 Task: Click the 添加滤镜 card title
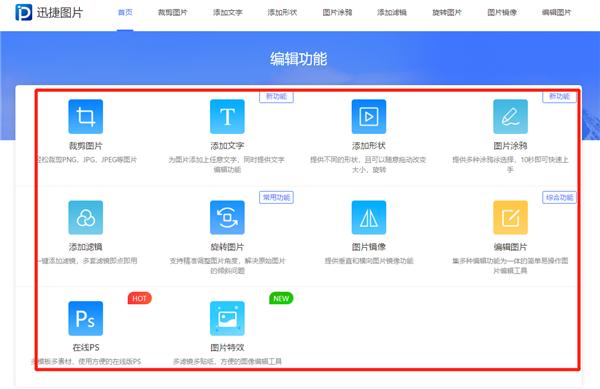click(x=86, y=247)
